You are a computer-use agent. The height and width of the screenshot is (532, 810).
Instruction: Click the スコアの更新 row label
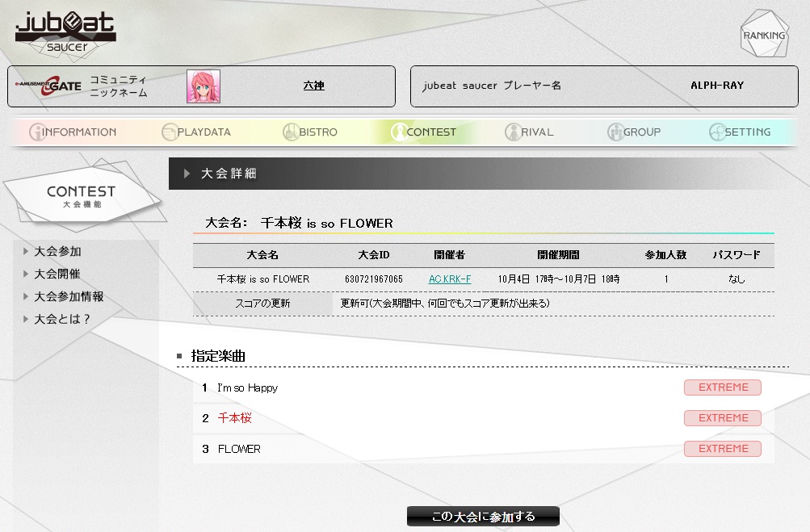tap(262, 304)
